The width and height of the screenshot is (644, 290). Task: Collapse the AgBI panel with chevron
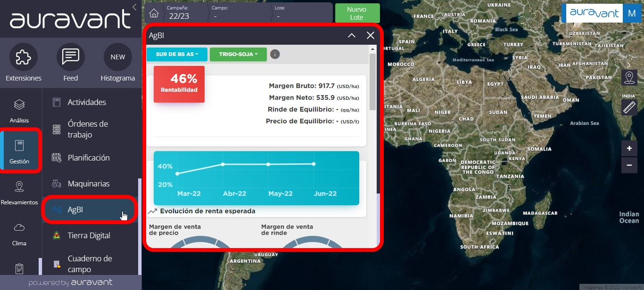pyautogui.click(x=352, y=35)
